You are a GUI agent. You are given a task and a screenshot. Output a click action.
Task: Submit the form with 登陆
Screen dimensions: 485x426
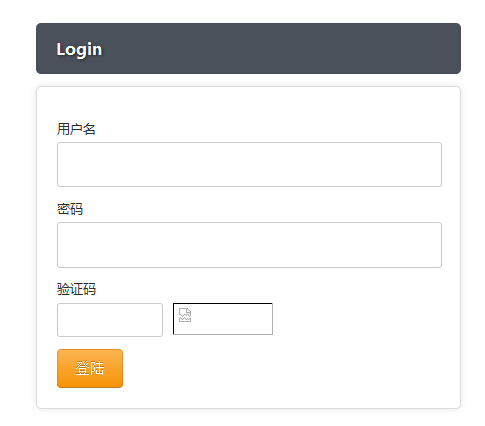[90, 368]
